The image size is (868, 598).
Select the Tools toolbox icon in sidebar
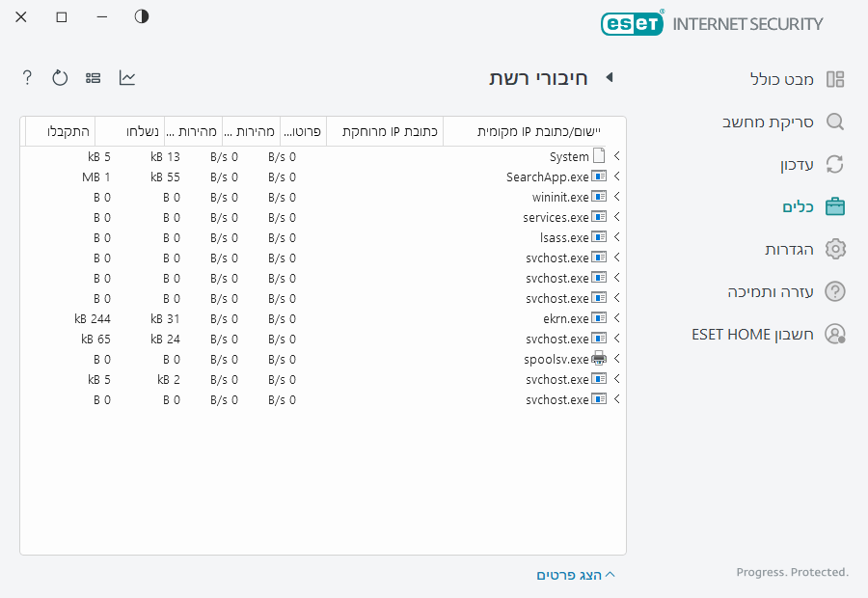[835, 206]
